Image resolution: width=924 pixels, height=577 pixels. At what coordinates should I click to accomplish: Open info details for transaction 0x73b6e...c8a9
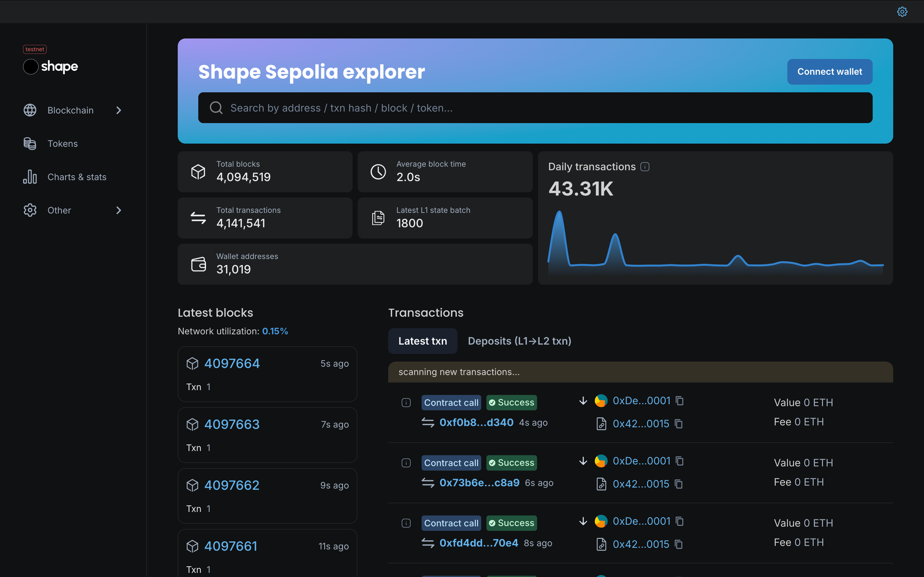click(x=406, y=463)
